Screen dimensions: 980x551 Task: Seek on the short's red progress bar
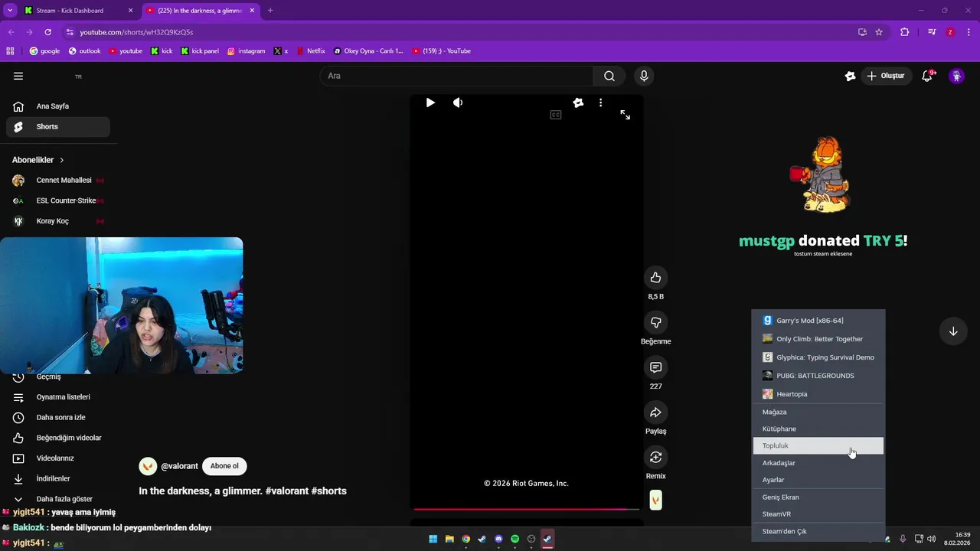[527, 509]
